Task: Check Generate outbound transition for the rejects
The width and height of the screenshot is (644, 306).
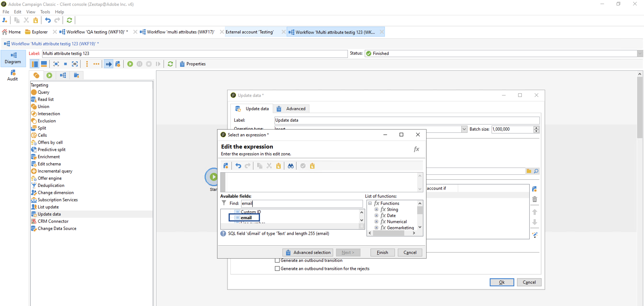Action: [277, 269]
